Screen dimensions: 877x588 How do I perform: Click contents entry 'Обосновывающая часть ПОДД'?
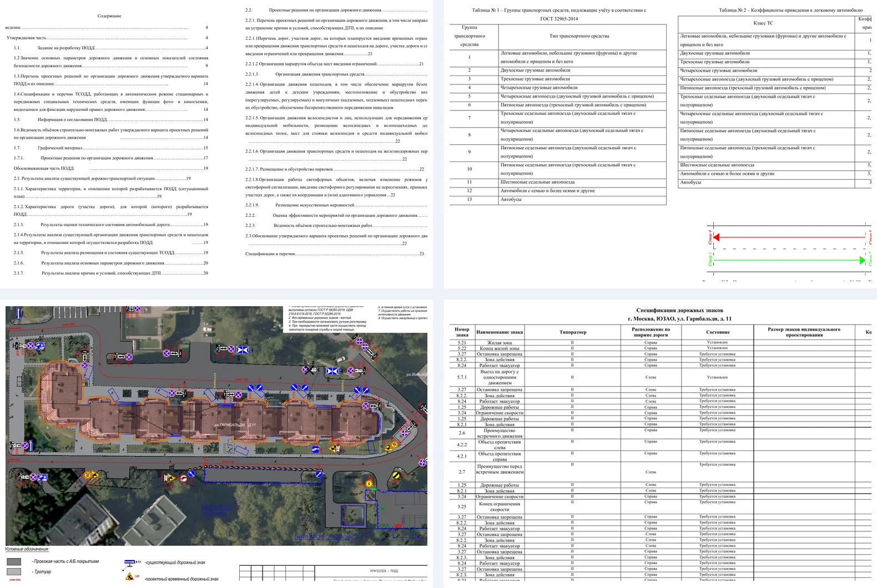point(111,168)
